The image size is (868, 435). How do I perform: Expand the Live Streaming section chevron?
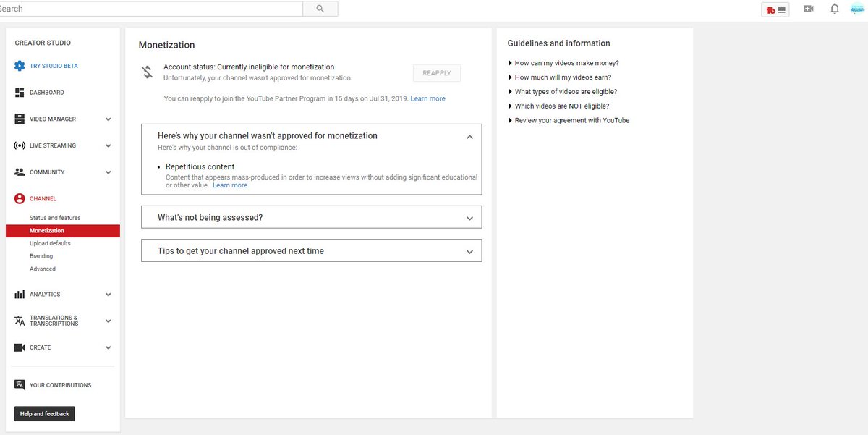click(x=109, y=145)
